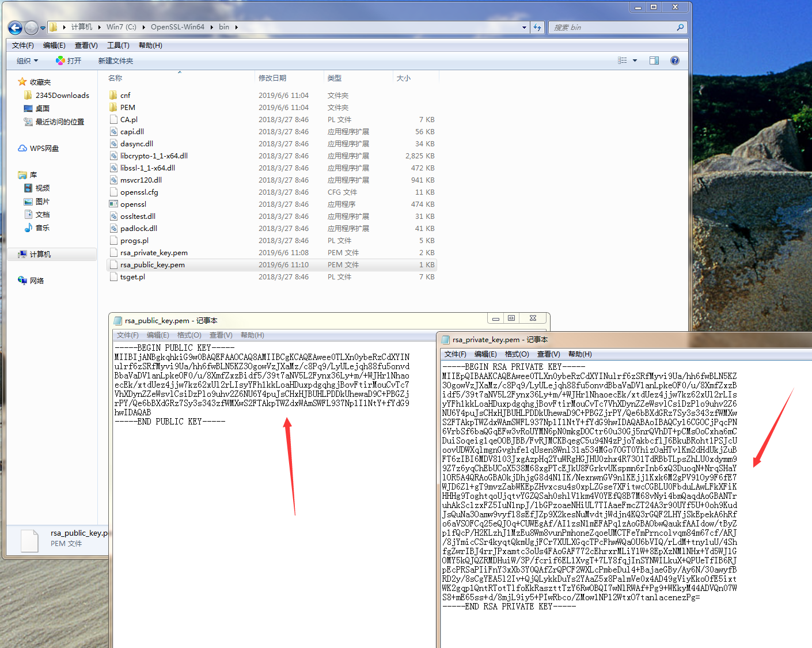Screen dimensions: 812x648
Task: Select the libcrypto-1_1-x64.dll file icon
Action: pos(113,156)
